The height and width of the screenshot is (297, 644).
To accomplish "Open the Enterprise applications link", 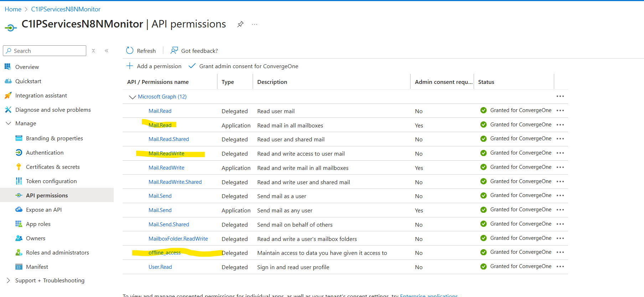I will point(429,295).
